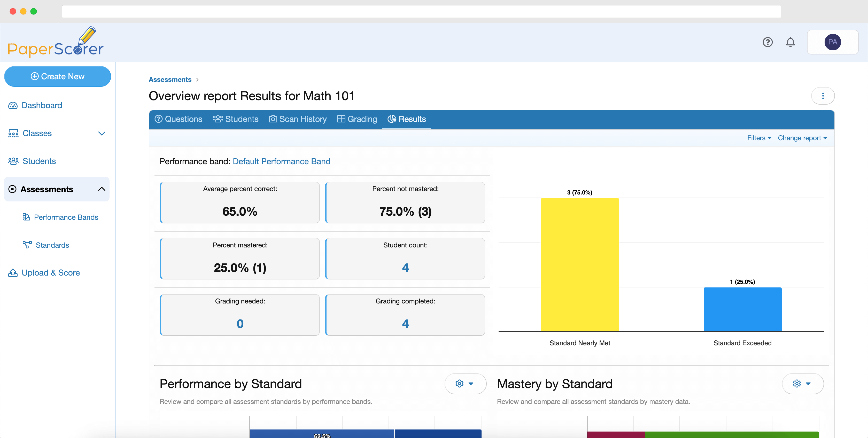Open the Scan History tab
Screen dimensions: 868x438
[298, 119]
